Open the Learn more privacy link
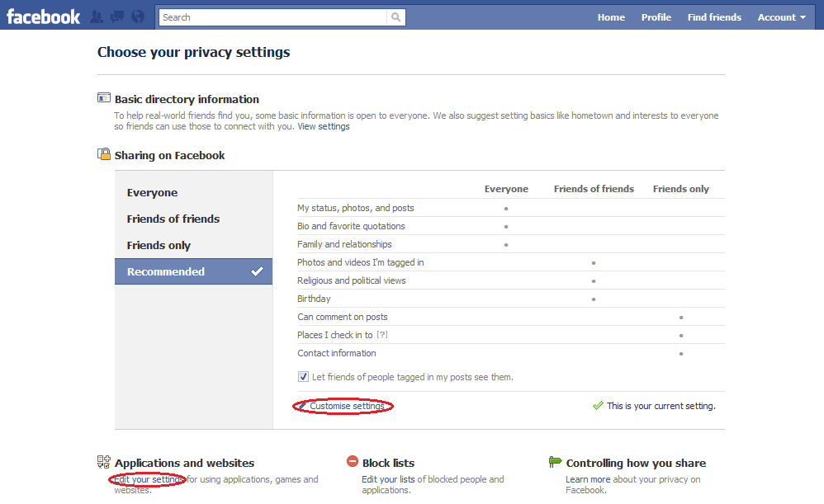This screenshot has width=824, height=504. click(x=588, y=479)
